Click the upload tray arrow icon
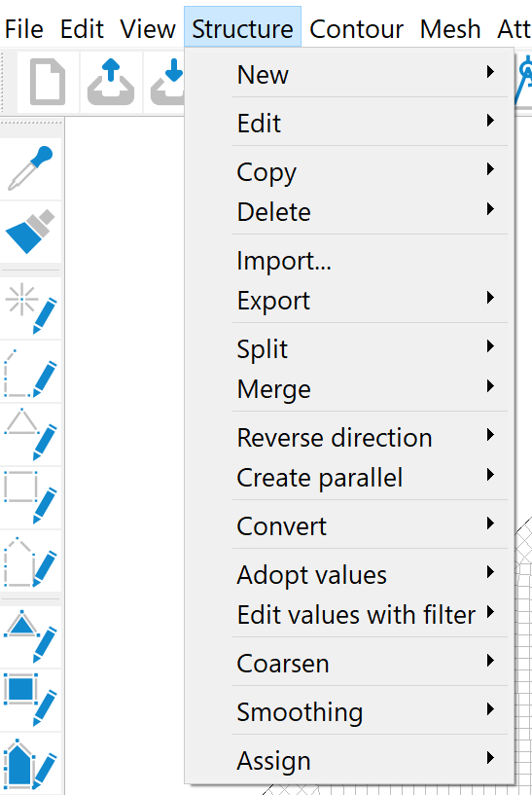This screenshot has height=795, width=532. point(111,82)
